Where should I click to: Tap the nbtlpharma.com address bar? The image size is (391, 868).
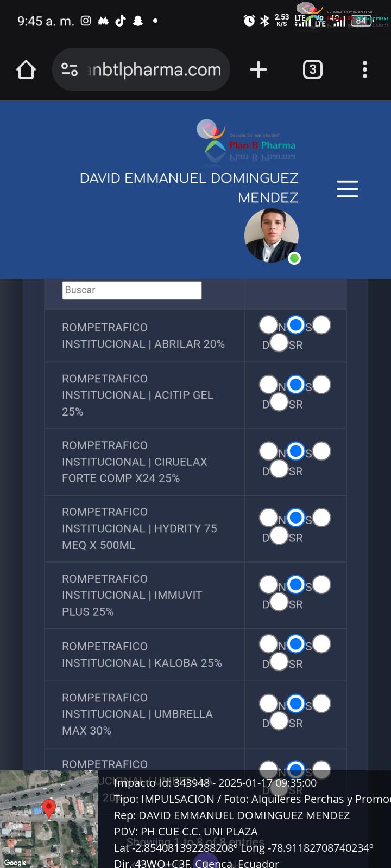(141, 69)
